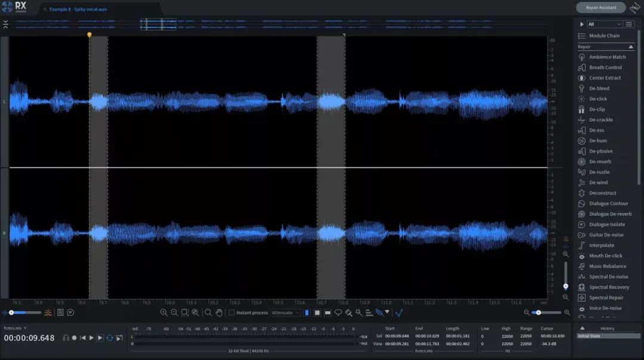Open the Dialogue Contour module
Image resolution: width=644 pixels, height=360 pixels.
(x=603, y=203)
